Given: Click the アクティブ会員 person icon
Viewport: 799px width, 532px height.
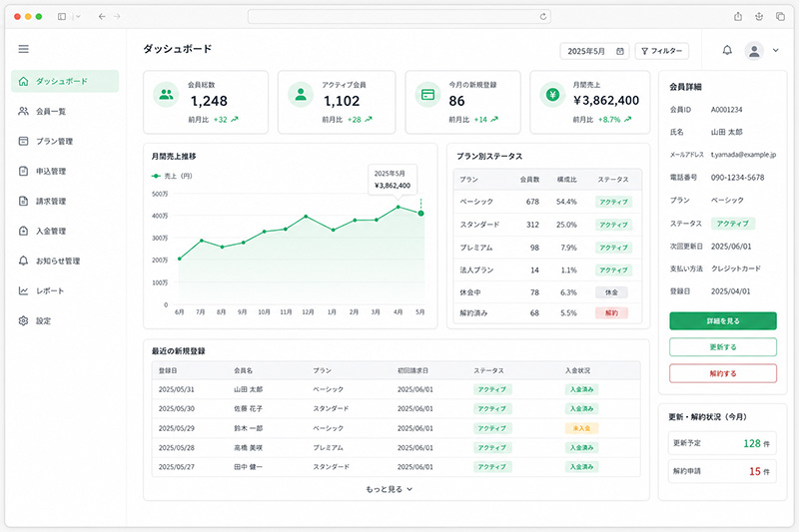Looking at the screenshot, I should (x=301, y=95).
